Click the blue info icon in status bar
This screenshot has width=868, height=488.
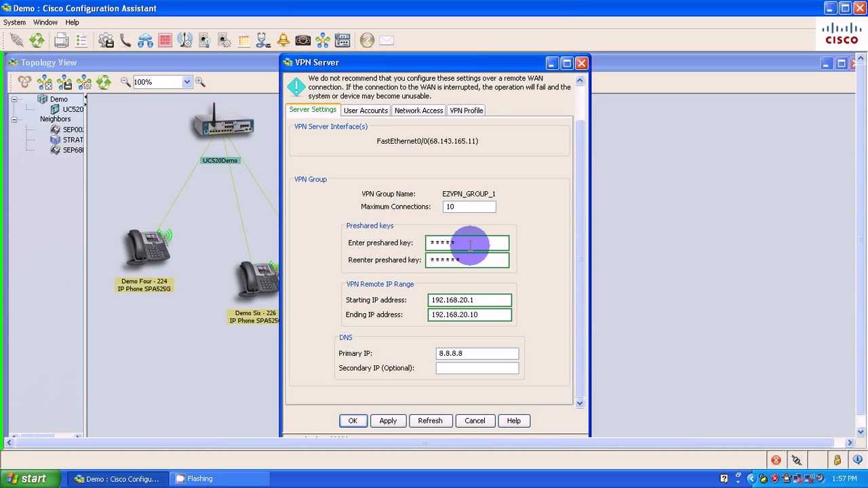pyautogui.click(x=858, y=461)
